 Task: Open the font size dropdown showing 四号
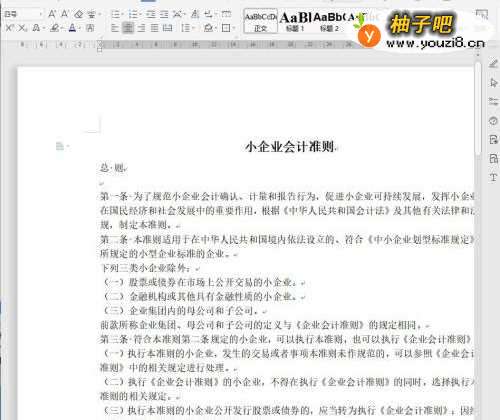click(x=23, y=14)
